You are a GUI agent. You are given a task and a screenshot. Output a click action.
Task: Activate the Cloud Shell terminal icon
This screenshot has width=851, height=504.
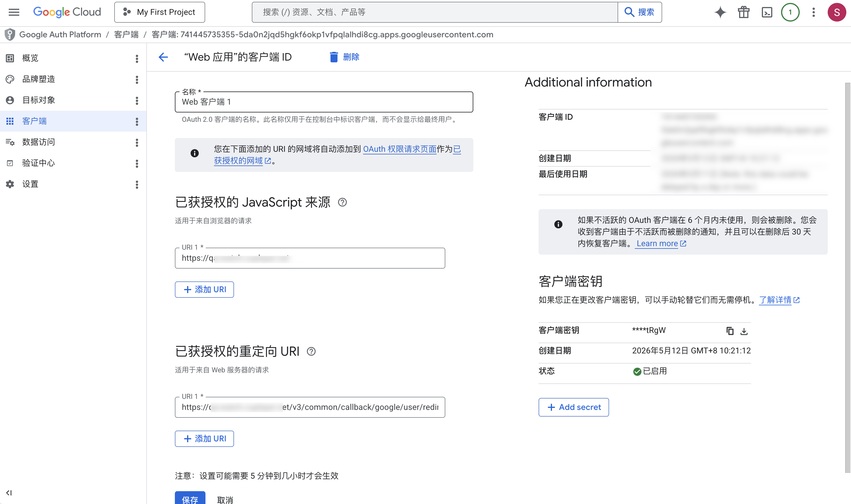tap(767, 12)
